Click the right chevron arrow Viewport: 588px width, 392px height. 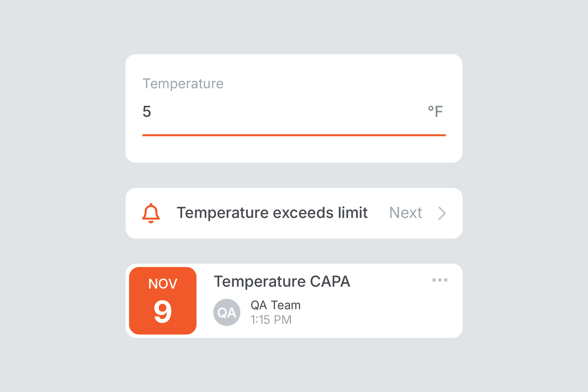pos(442,213)
